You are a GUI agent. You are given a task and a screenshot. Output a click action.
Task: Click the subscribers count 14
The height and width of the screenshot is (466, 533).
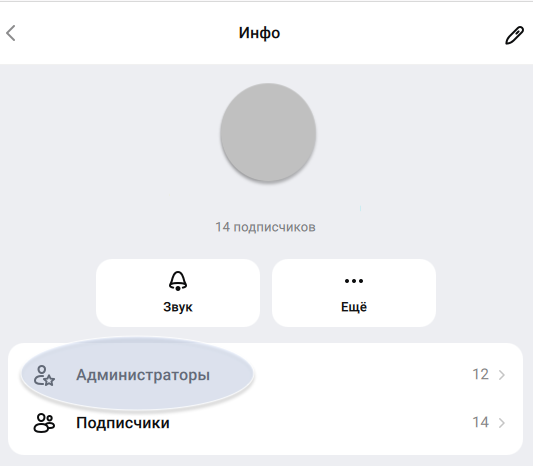coord(481,422)
